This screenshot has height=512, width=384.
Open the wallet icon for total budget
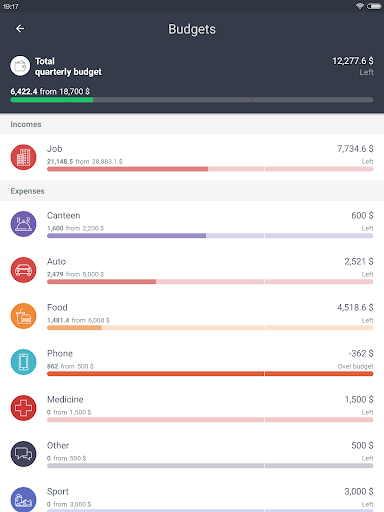pyautogui.click(x=20, y=66)
